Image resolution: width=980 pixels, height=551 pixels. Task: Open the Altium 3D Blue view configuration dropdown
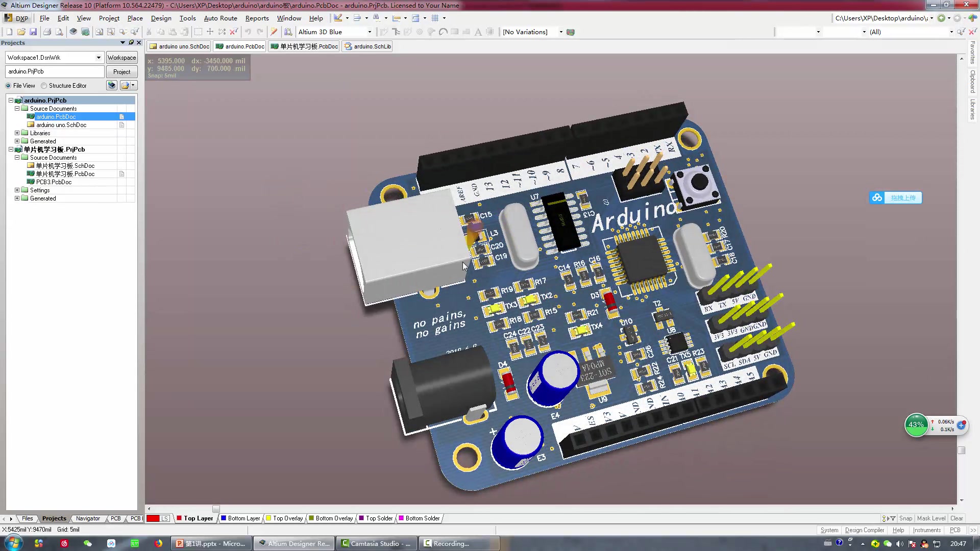pyautogui.click(x=370, y=32)
